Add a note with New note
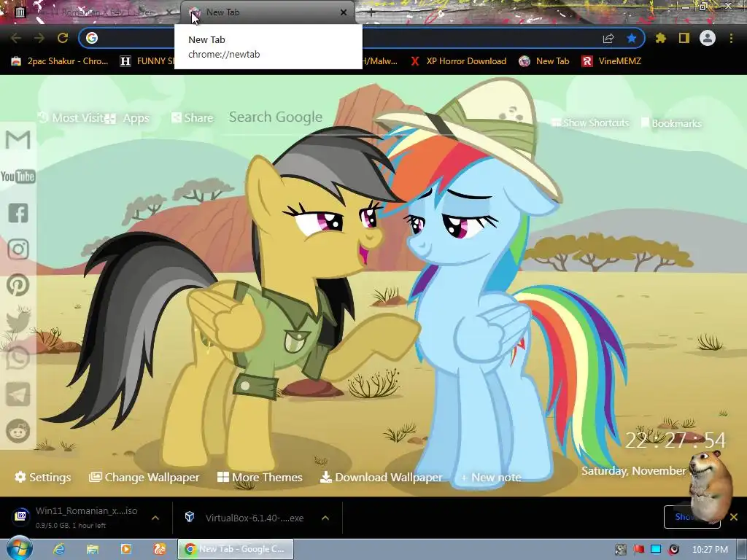 [491, 477]
